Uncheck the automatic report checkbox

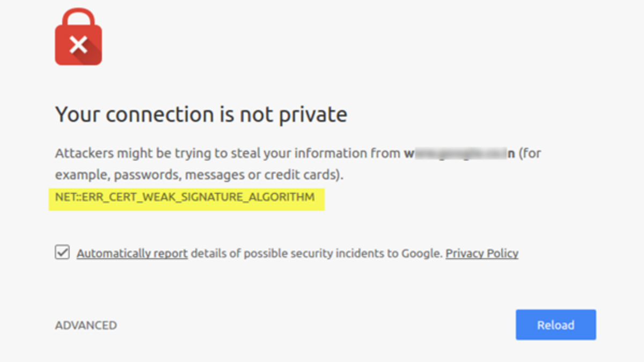(x=62, y=253)
